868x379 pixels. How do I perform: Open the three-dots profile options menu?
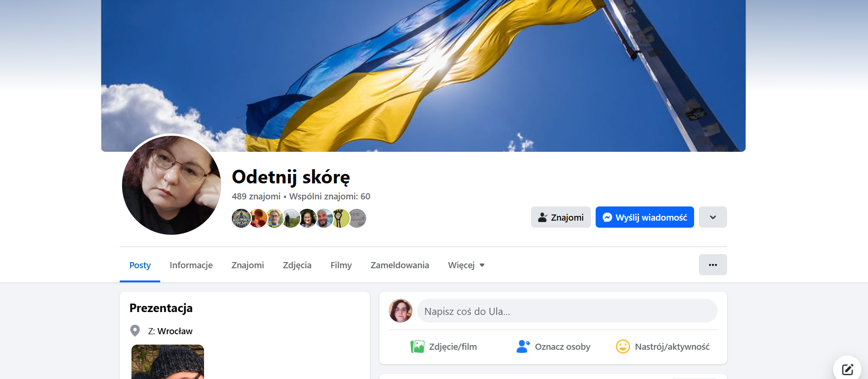[x=712, y=265]
